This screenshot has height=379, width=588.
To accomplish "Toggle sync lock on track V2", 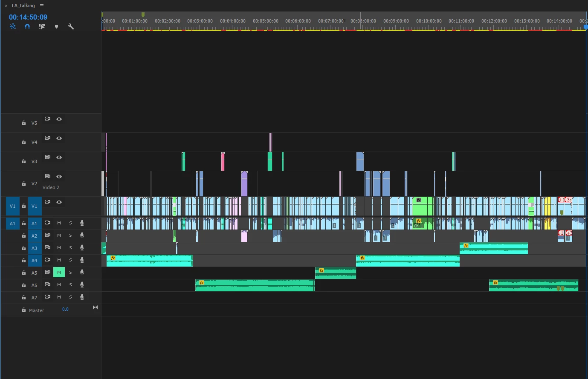I will pyautogui.click(x=48, y=176).
